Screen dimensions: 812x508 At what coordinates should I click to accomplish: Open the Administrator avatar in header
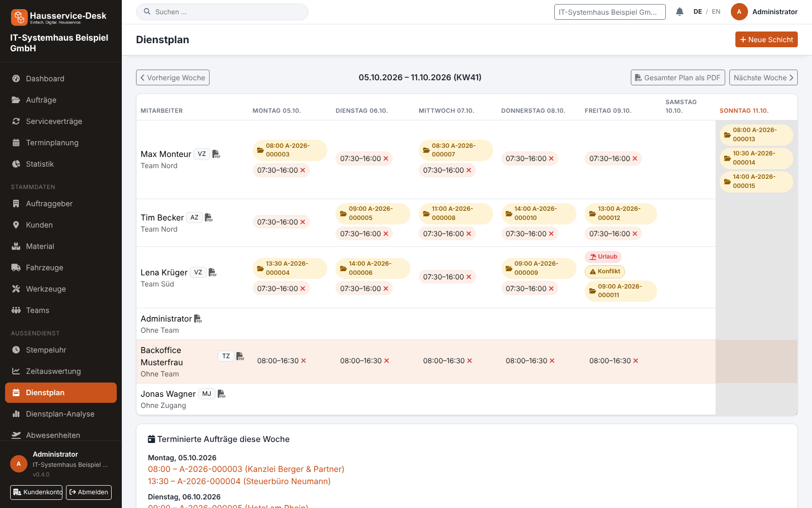click(x=739, y=12)
